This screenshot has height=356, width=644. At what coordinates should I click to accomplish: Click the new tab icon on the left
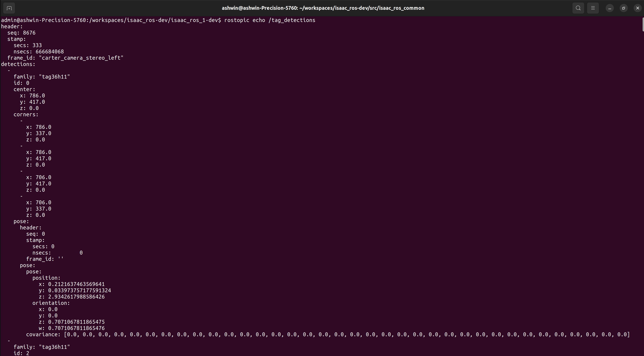pyautogui.click(x=9, y=8)
